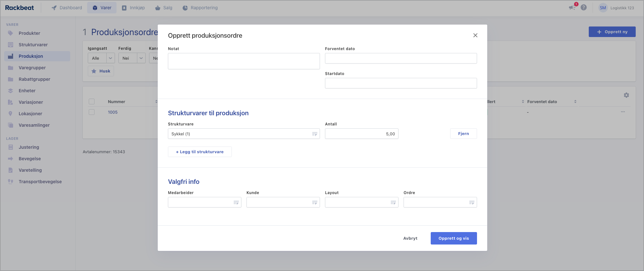The width and height of the screenshot is (644, 271).
Task: Click the Forventet dato input field
Action: click(401, 58)
